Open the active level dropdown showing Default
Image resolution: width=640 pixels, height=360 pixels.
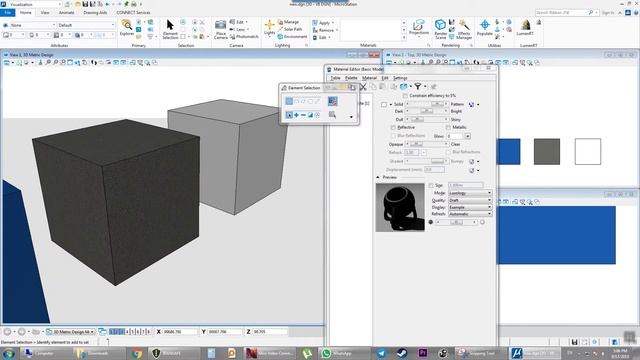pos(86,25)
